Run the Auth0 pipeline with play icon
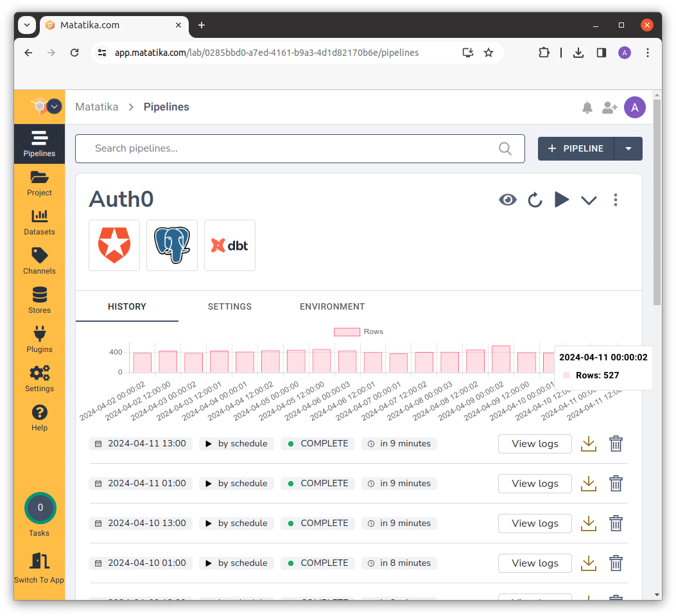Image resolution: width=676 pixels, height=616 pixels. click(x=562, y=200)
